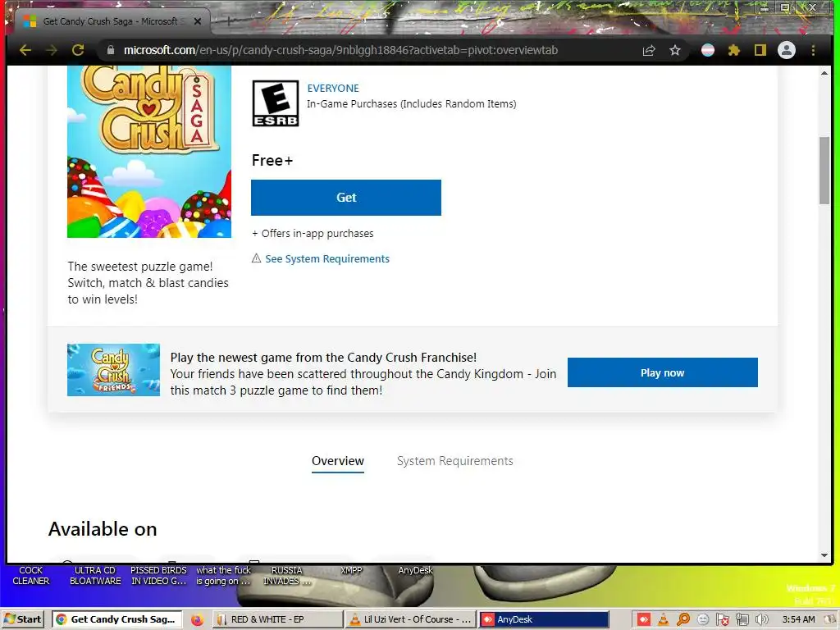This screenshot has width=840, height=630.
Task: Click the ESRB Everyone rating badge
Action: coord(276,103)
